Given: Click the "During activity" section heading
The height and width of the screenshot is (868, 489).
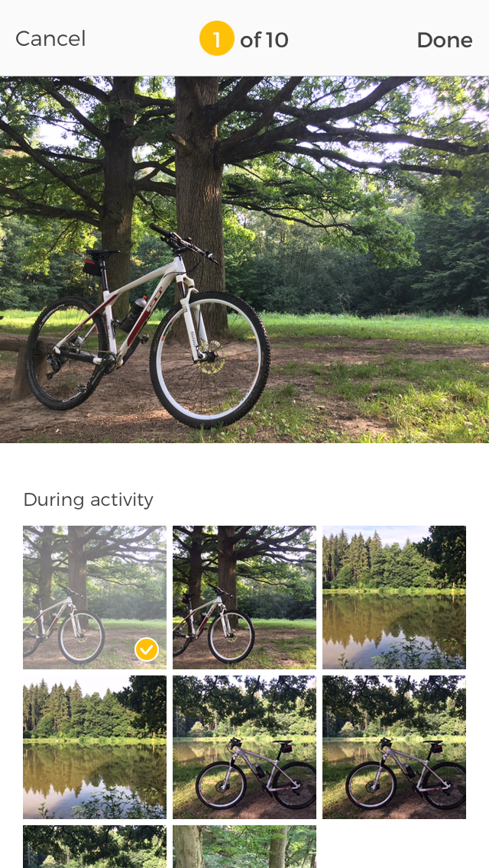Looking at the screenshot, I should (88, 499).
